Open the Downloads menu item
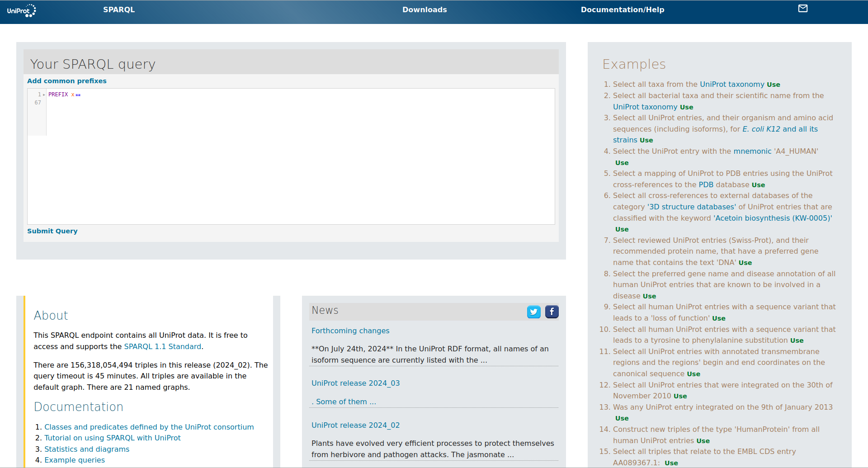The width and height of the screenshot is (868, 468). tap(425, 9)
